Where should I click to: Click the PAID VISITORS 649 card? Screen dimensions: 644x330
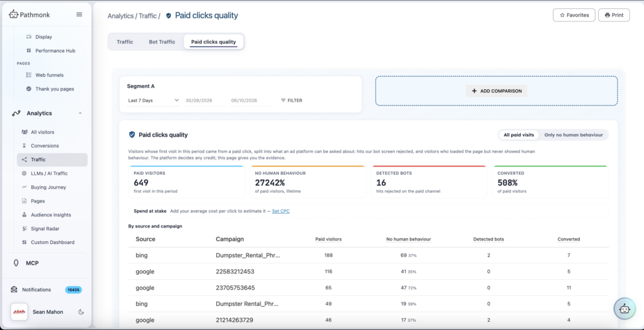click(186, 182)
